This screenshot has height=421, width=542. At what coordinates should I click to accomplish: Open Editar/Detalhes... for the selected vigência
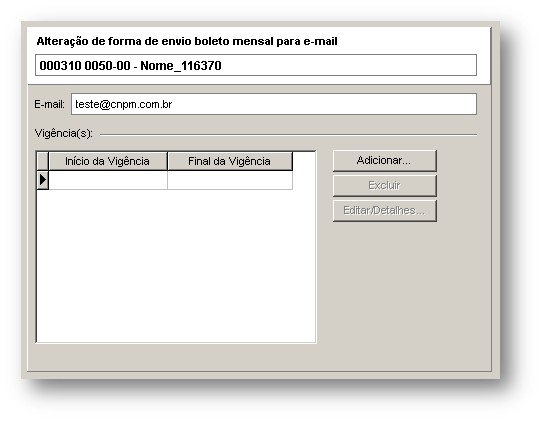(x=384, y=210)
